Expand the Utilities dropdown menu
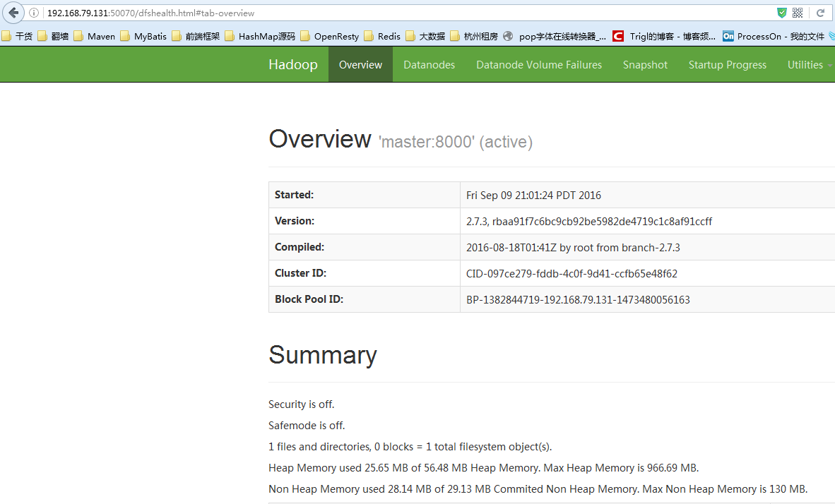The image size is (835, 504). click(808, 65)
